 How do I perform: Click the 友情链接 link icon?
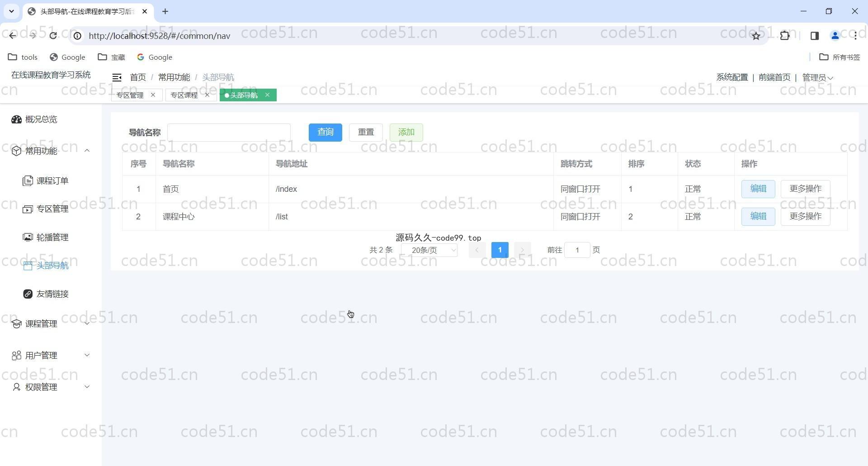tap(28, 294)
